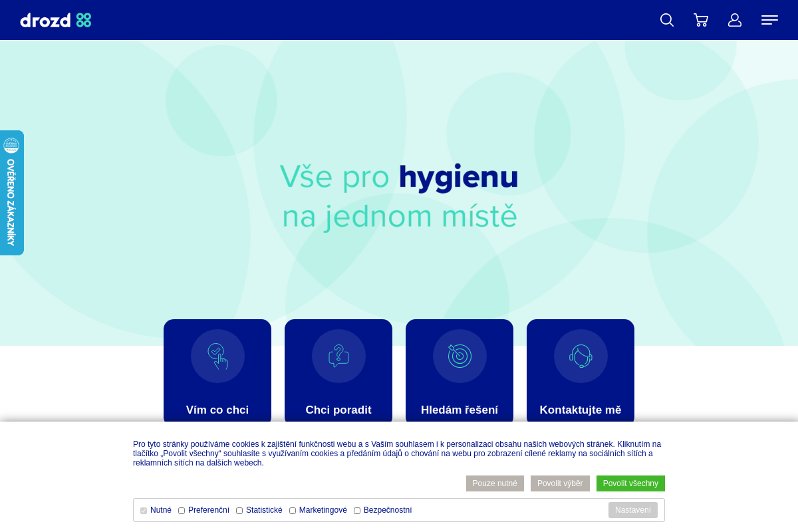Screen dimensions: 798x532
Task: Open the hamburger navigation menu
Action: click(769, 20)
